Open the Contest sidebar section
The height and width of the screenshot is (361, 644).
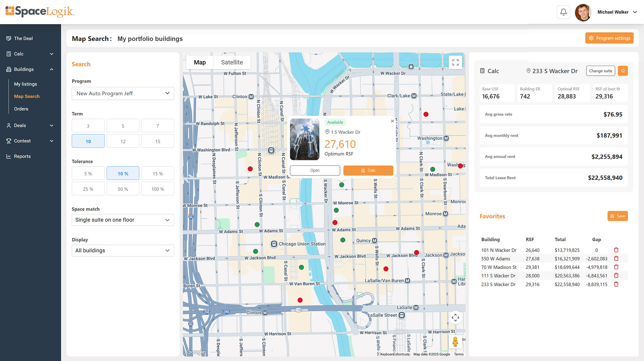click(22, 141)
